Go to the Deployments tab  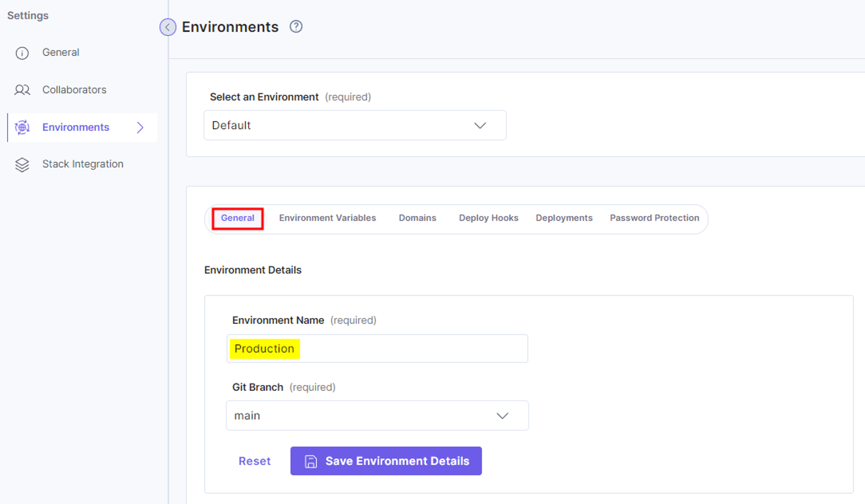click(564, 218)
